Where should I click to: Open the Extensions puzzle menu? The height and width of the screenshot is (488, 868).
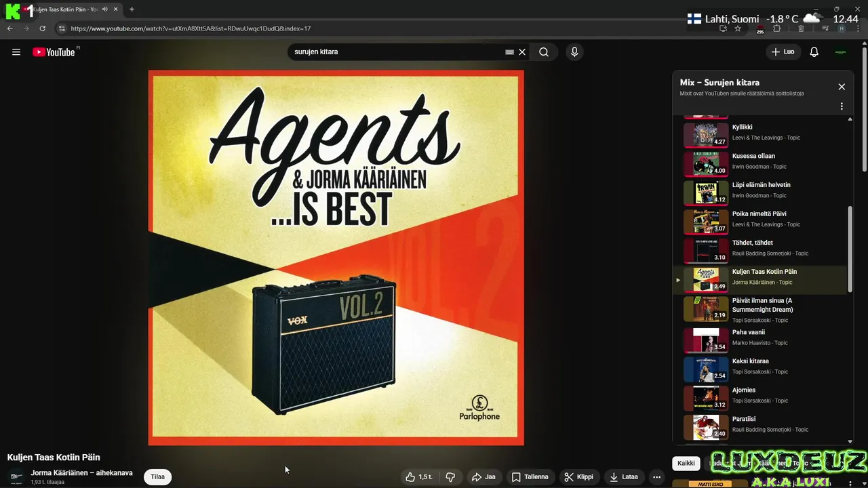coord(777,28)
